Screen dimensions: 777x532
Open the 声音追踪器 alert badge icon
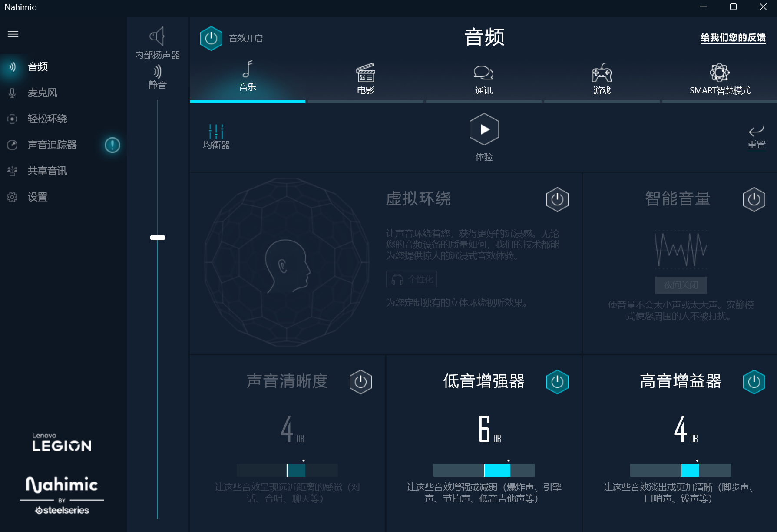112,145
